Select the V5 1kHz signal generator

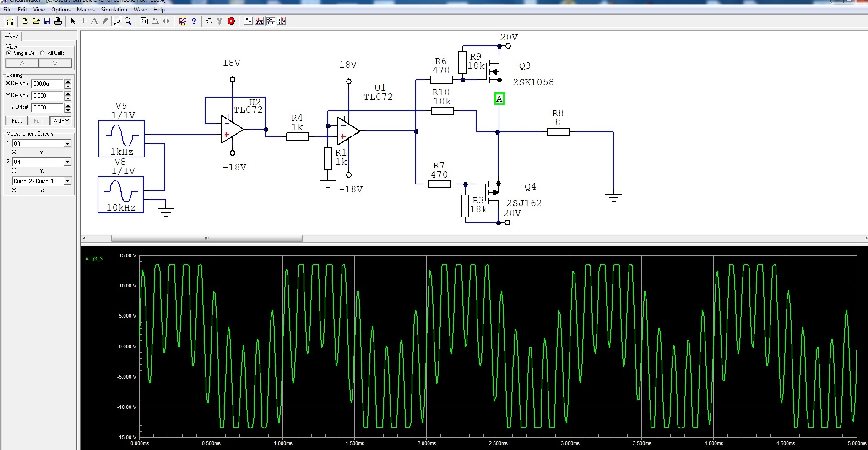click(121, 139)
